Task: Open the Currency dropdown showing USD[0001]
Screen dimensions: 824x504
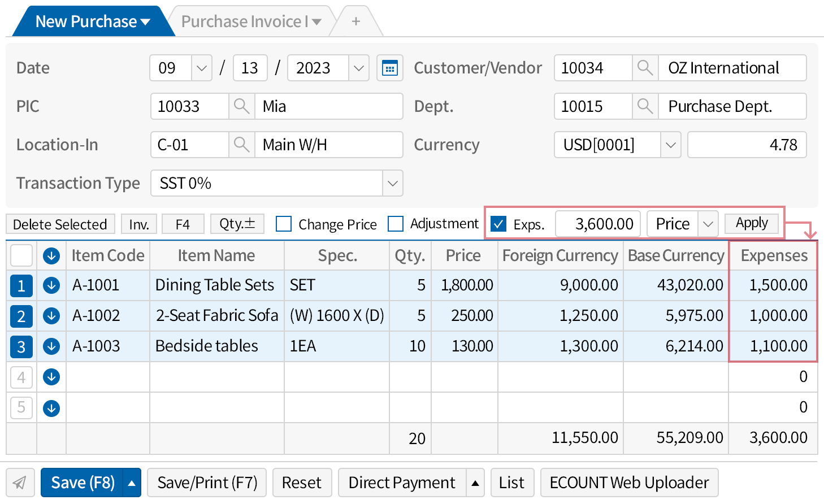Action: (x=670, y=145)
